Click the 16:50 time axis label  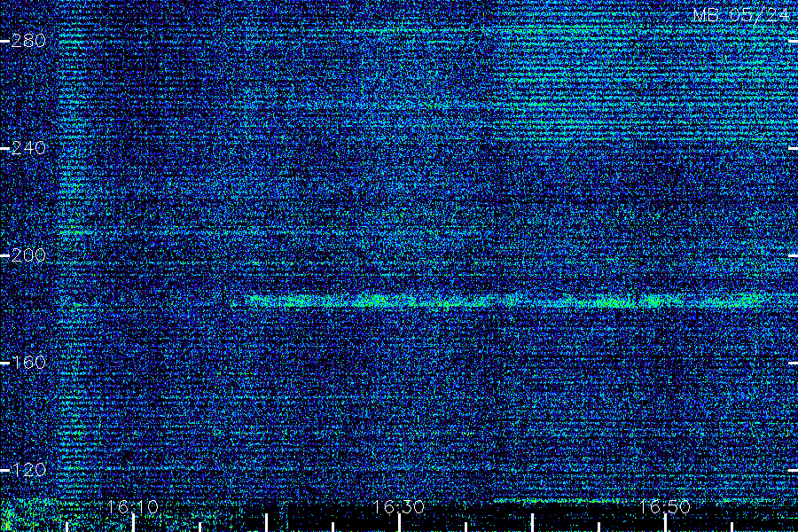coord(664,506)
